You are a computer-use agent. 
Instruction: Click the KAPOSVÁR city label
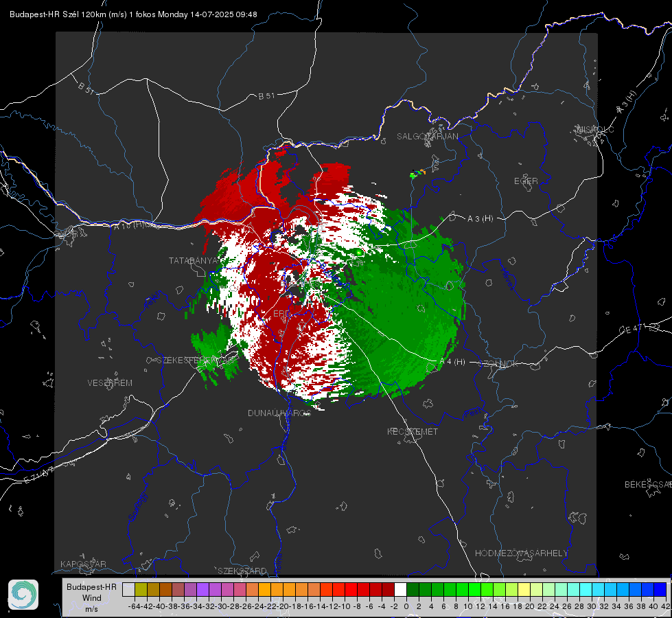point(83,564)
